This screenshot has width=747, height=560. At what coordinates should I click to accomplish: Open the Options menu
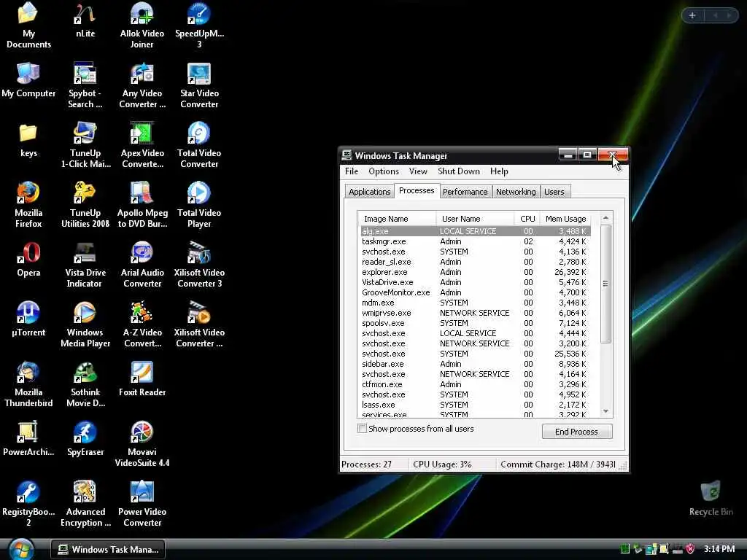(x=384, y=171)
